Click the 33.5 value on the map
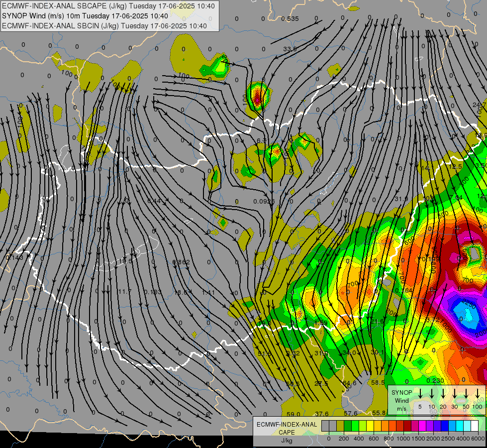The width and height of the screenshot is (487, 448). point(290,49)
